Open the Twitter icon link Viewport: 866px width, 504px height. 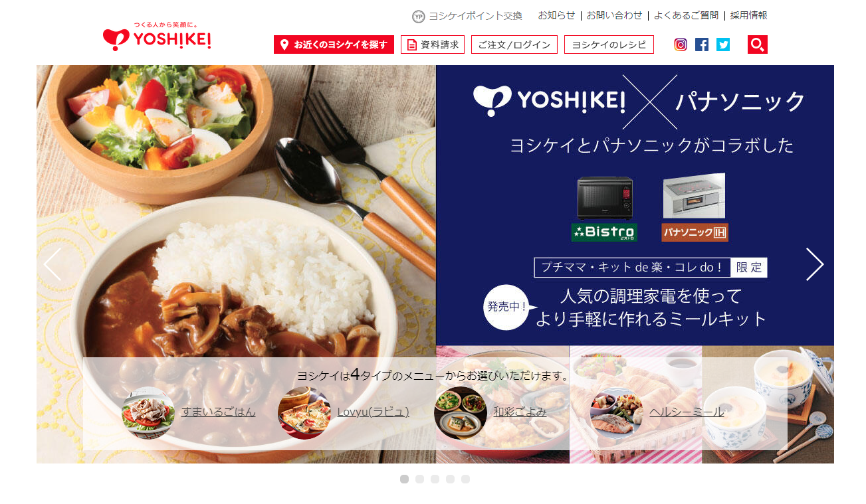(x=723, y=44)
